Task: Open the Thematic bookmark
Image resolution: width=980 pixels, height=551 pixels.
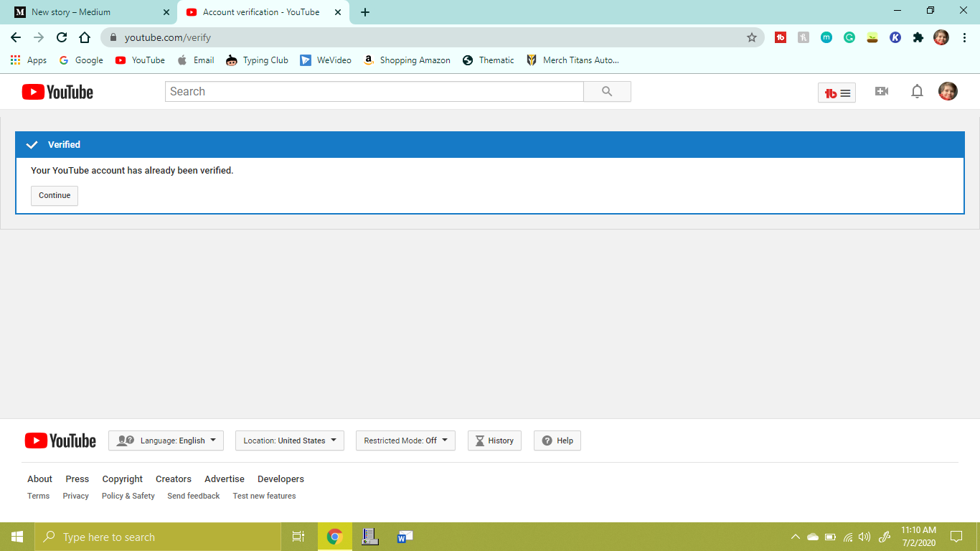Action: (488, 60)
